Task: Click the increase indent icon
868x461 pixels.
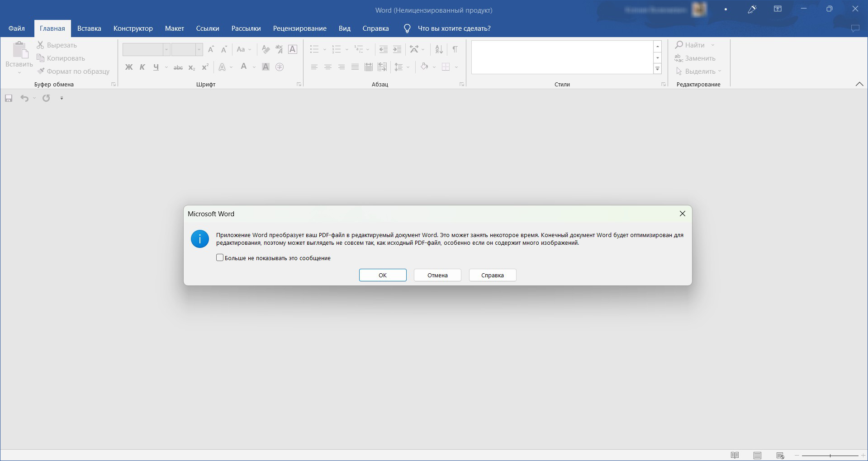Action: [397, 49]
